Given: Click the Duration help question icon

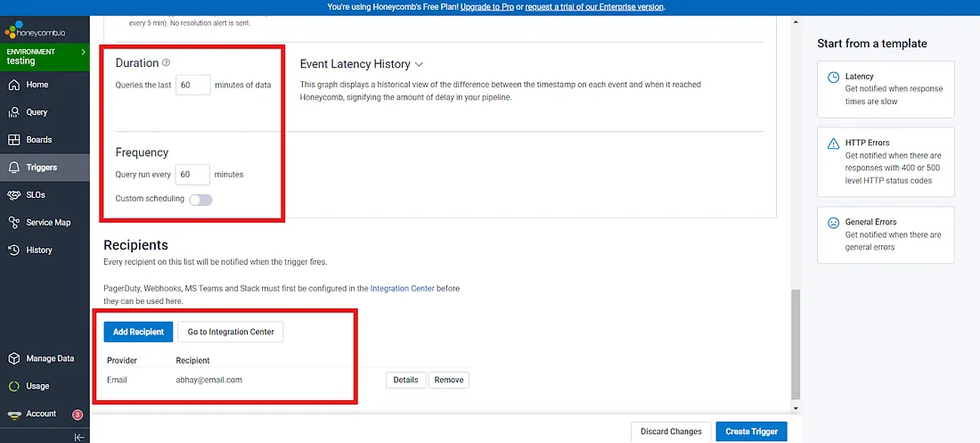Looking at the screenshot, I should coord(167,63).
